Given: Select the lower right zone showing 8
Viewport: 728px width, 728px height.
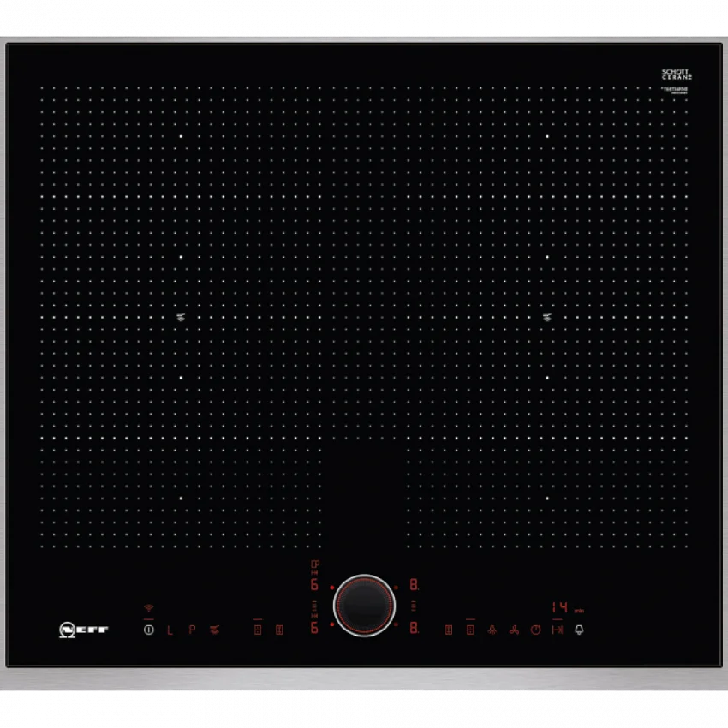Looking at the screenshot, I should click(415, 628).
